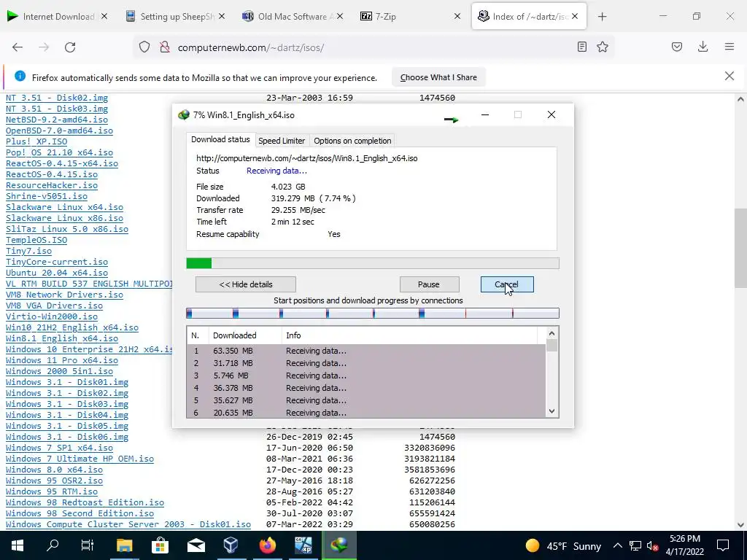
Task: Open a new tab with plus icon
Action: 602,17
